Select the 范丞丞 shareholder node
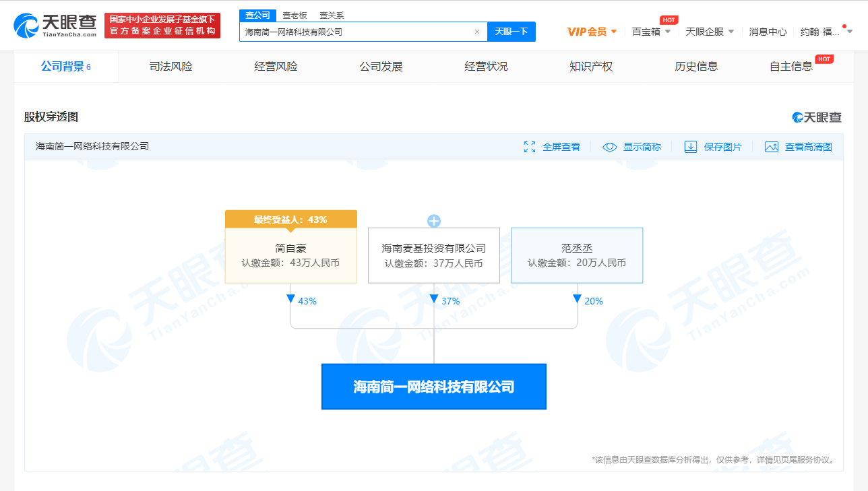The width and height of the screenshot is (868, 491). pos(577,255)
